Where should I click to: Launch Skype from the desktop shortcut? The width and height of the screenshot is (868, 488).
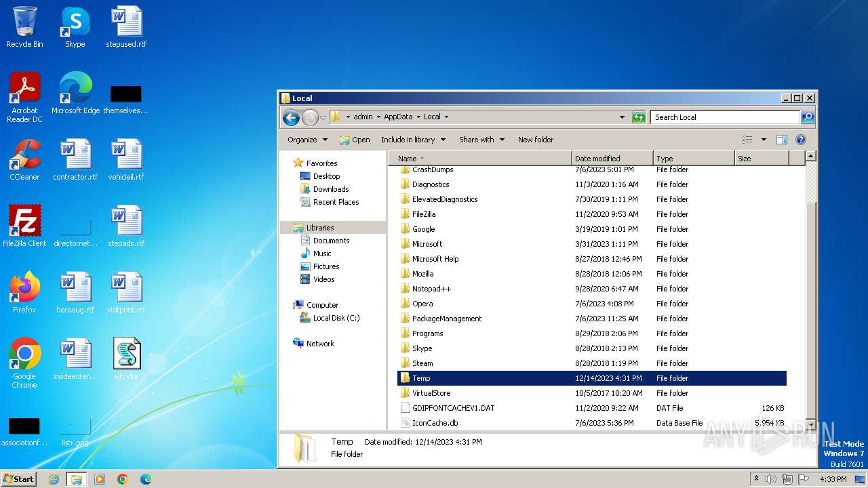pyautogui.click(x=75, y=27)
